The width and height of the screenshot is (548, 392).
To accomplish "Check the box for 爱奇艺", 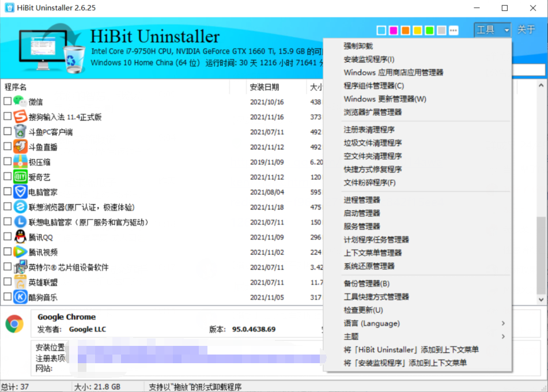I will click(7, 176).
